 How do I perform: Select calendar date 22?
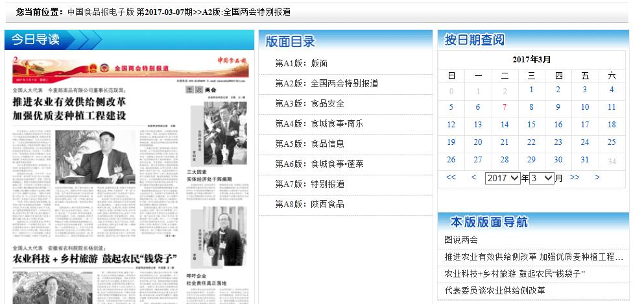[531, 142]
